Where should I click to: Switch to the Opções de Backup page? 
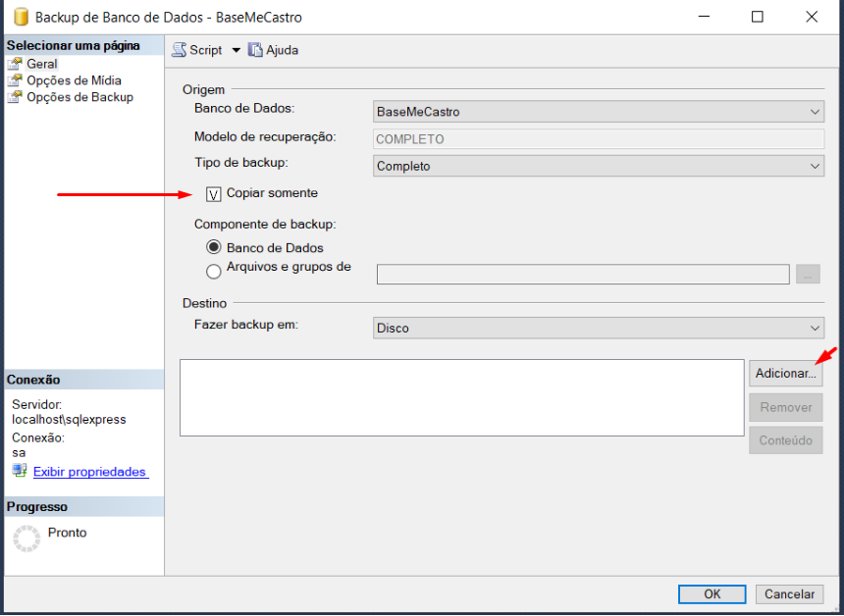[79, 97]
